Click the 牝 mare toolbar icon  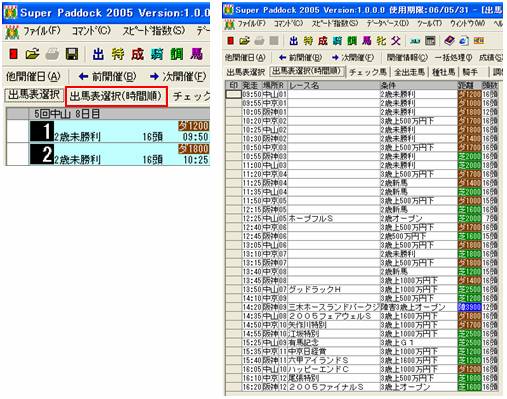point(381,41)
